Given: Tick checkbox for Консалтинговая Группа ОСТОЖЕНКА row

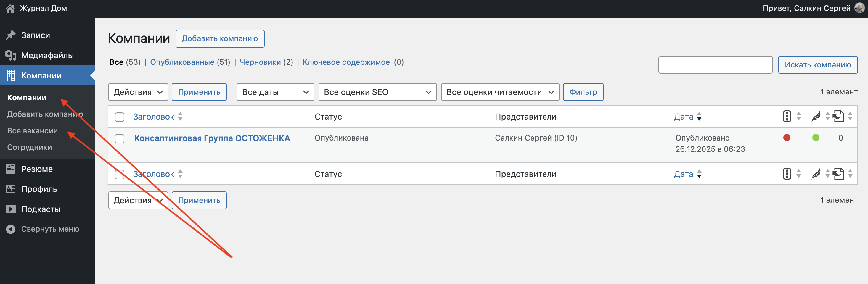Looking at the screenshot, I should click(x=120, y=138).
